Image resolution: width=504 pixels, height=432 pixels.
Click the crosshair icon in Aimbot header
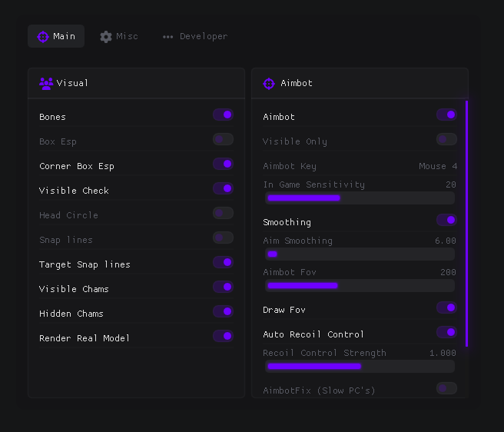pos(269,84)
